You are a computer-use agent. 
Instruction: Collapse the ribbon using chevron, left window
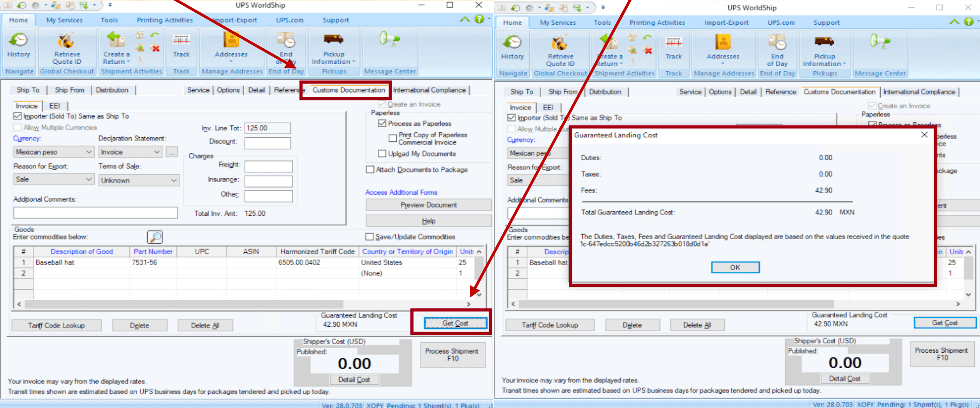[465, 19]
